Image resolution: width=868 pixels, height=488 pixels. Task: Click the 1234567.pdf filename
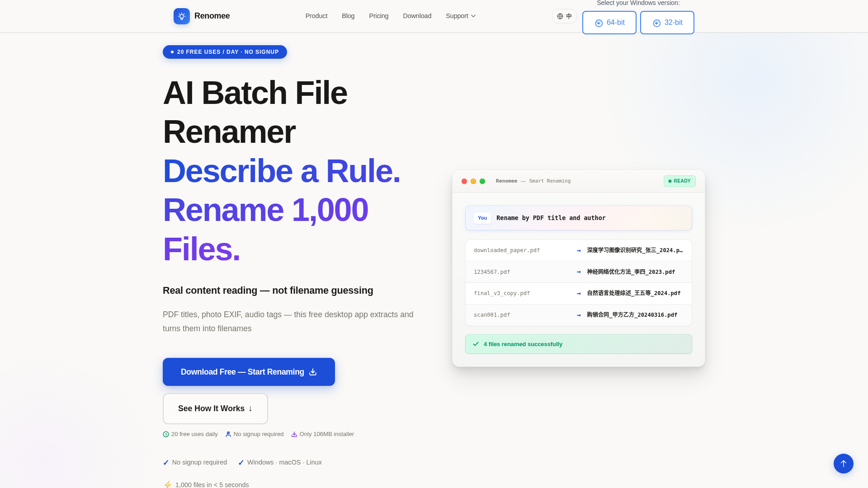pyautogui.click(x=492, y=272)
